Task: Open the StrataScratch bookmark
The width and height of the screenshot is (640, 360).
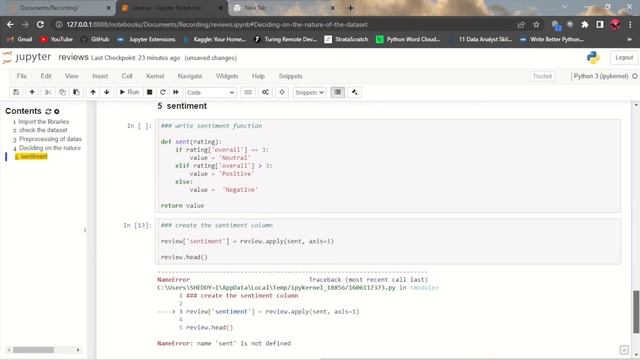Action: point(346,39)
